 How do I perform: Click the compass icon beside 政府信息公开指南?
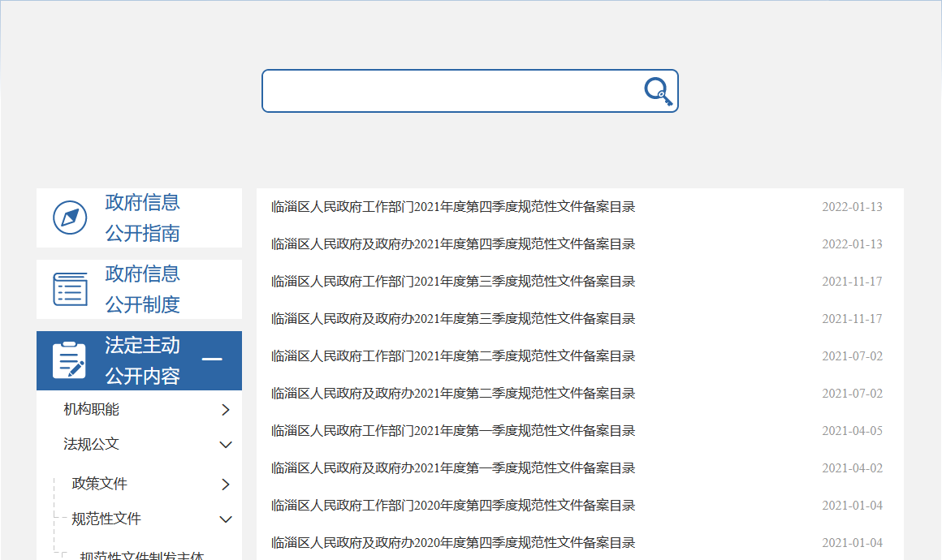(x=70, y=218)
